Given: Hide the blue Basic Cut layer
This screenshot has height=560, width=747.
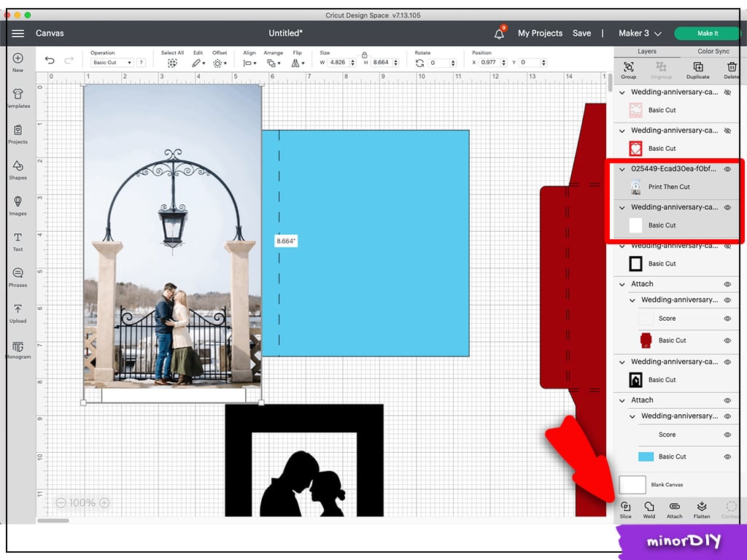Looking at the screenshot, I should coord(727,456).
